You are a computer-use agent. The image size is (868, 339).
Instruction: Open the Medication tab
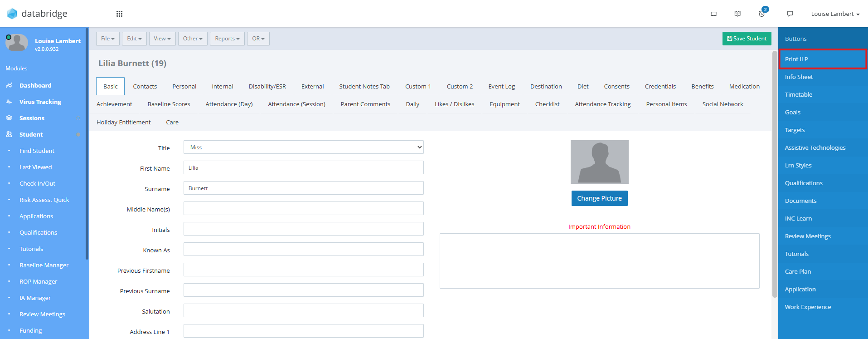coord(744,86)
